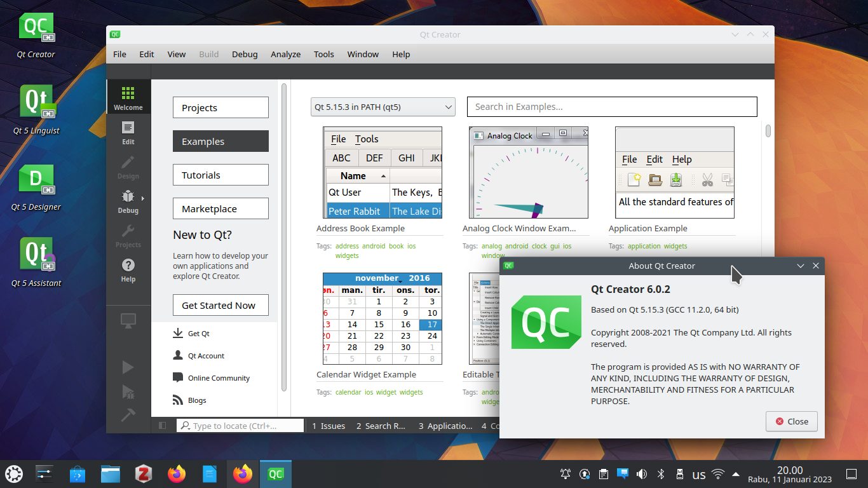Select Examples button
Image resolution: width=868 pixels, height=488 pixels.
(220, 141)
